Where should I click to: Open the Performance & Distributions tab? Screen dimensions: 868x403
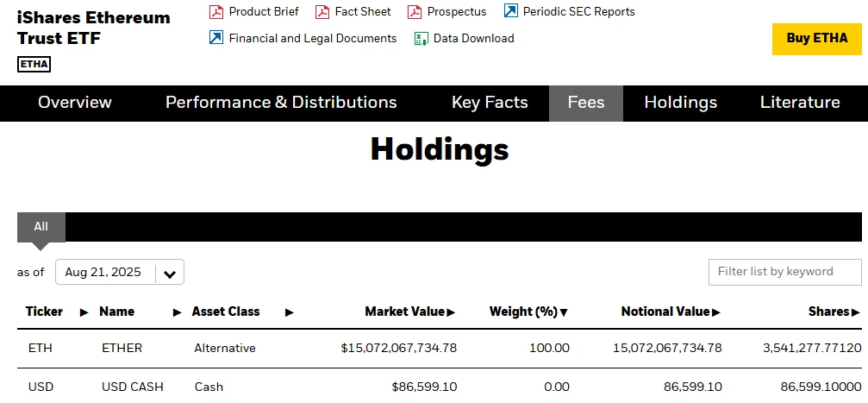click(281, 103)
